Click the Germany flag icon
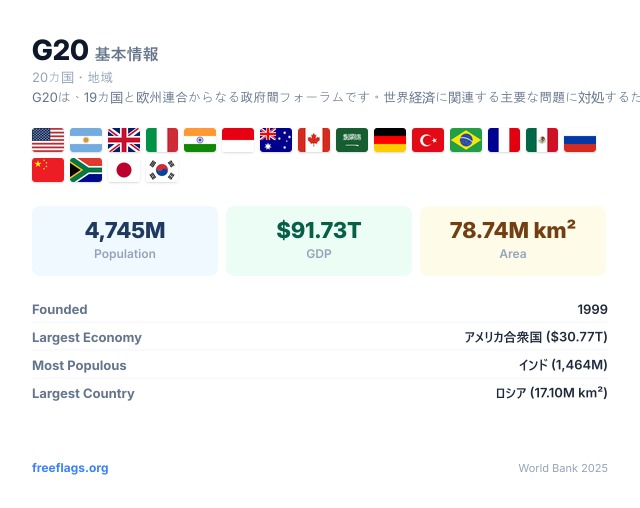Screen dimensions: 640x508 [389, 140]
